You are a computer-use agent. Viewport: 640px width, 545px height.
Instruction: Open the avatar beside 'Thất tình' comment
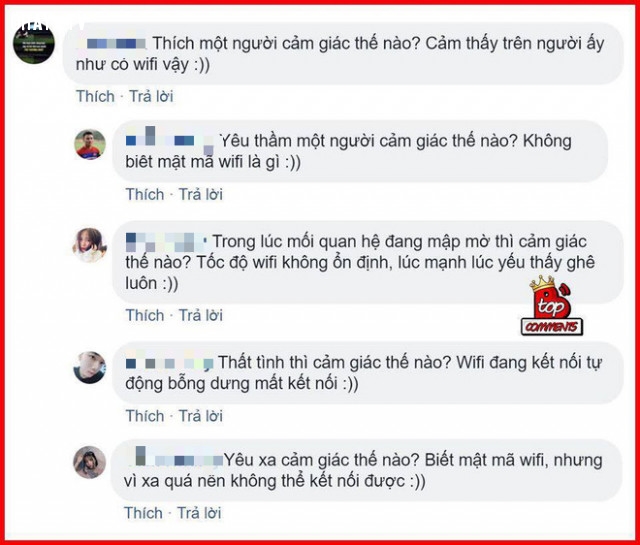click(89, 367)
